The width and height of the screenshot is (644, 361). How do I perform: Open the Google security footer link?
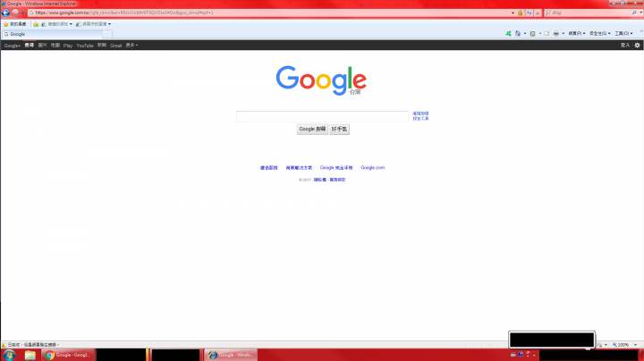pyautogui.click(x=336, y=168)
